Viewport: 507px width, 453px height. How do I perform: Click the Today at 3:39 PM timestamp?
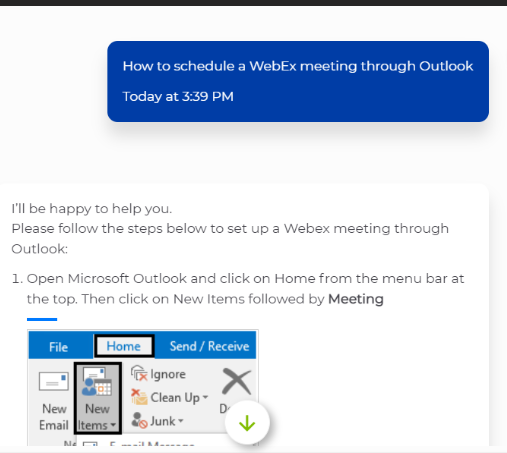click(178, 96)
